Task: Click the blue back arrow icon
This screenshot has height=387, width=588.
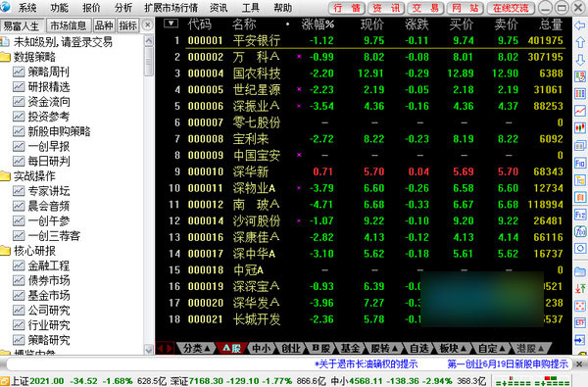Action: click(580, 25)
